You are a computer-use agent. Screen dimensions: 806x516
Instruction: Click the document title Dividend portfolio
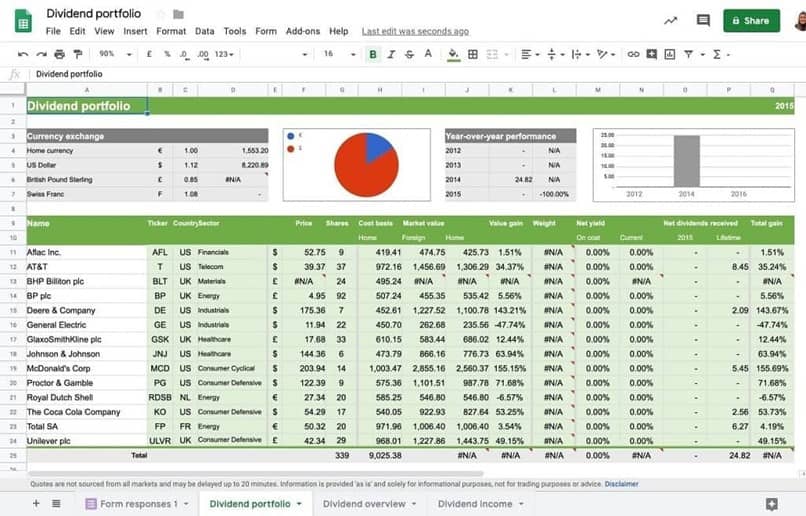[94, 13]
